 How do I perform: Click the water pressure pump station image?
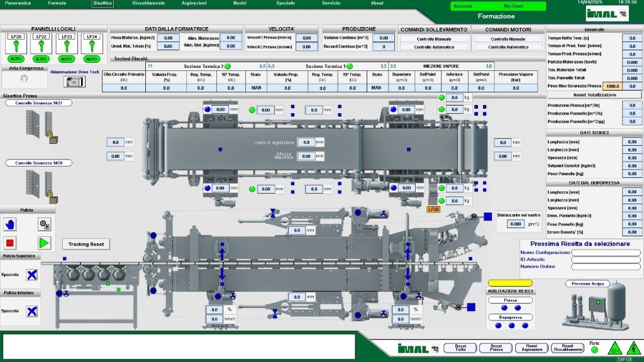[597, 301]
